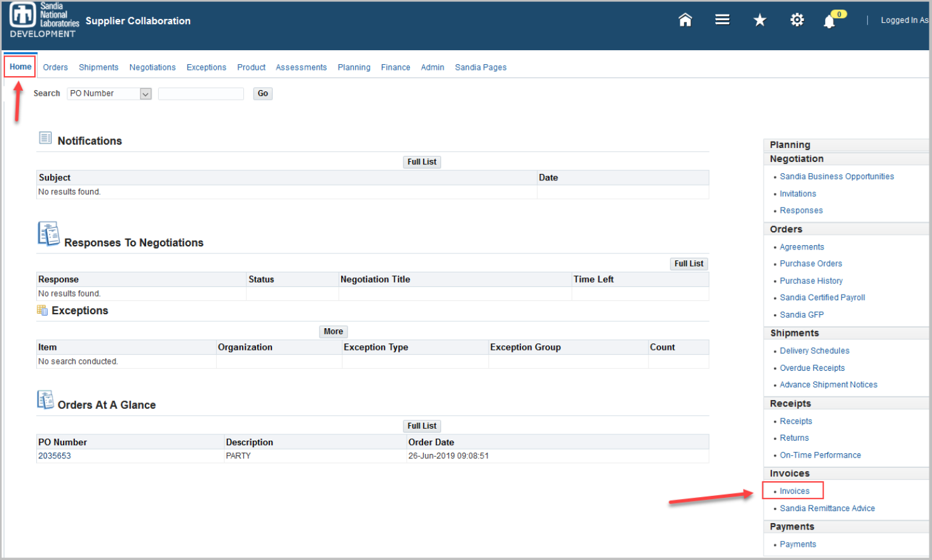Click the Notifications panel icon

click(44, 138)
